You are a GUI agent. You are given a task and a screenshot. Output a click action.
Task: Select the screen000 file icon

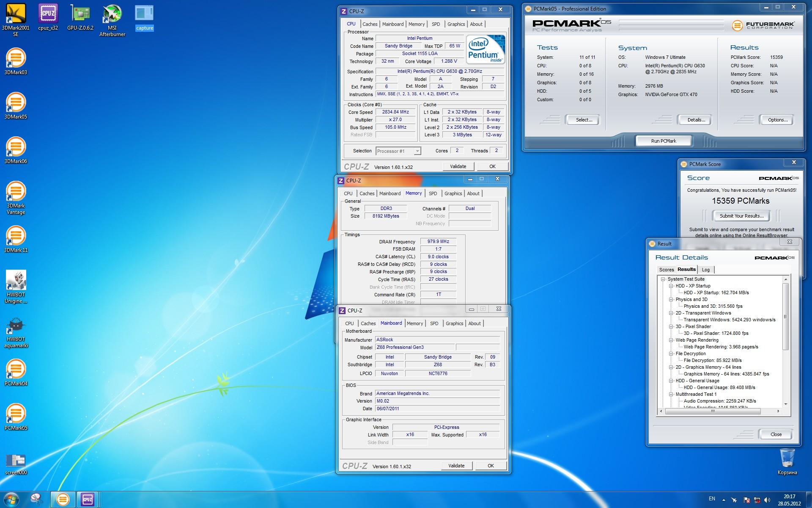tap(16, 464)
